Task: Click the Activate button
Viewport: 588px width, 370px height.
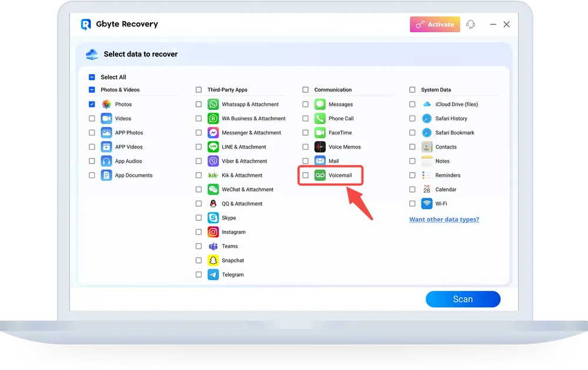Action: (x=435, y=24)
